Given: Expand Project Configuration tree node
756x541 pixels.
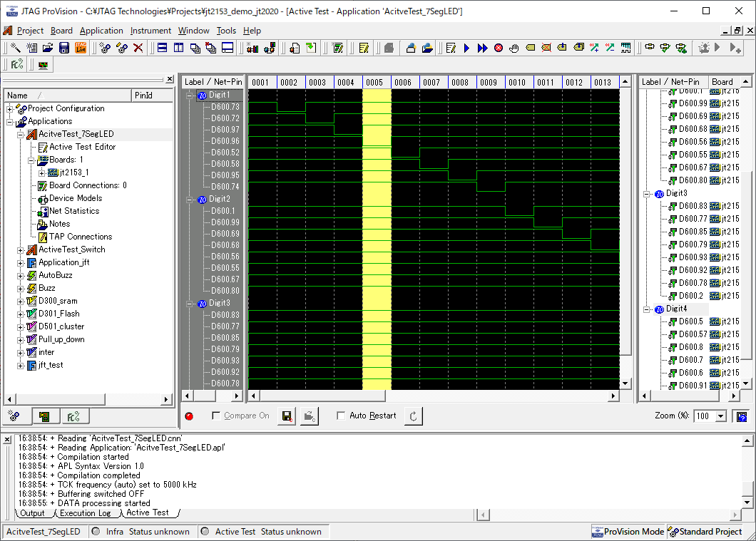Looking at the screenshot, I should click(10, 109).
